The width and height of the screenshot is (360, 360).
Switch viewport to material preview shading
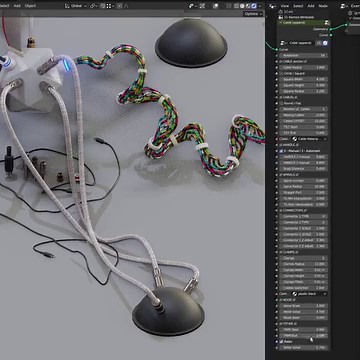point(248,6)
